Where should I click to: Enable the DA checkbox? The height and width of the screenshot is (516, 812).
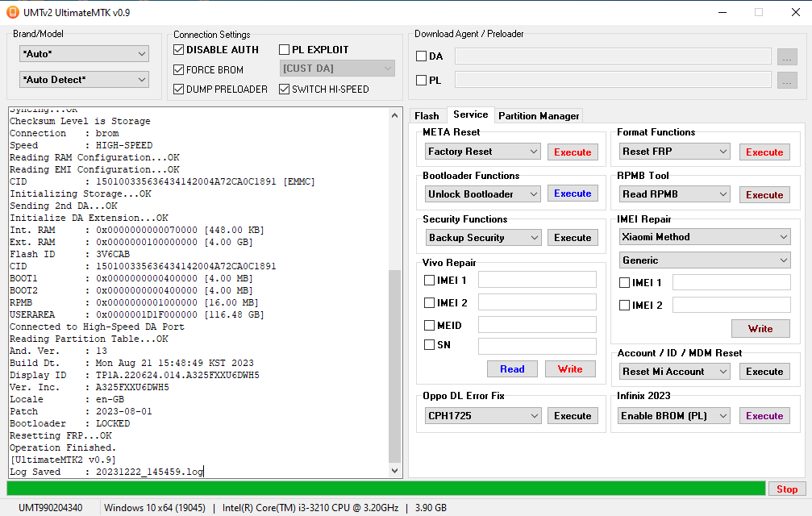[x=422, y=56]
